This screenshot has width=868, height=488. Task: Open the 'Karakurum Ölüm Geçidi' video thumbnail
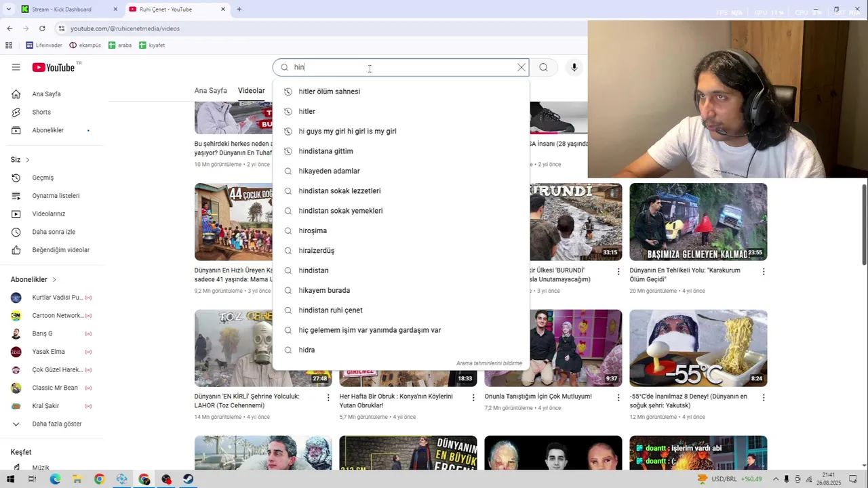698,222
